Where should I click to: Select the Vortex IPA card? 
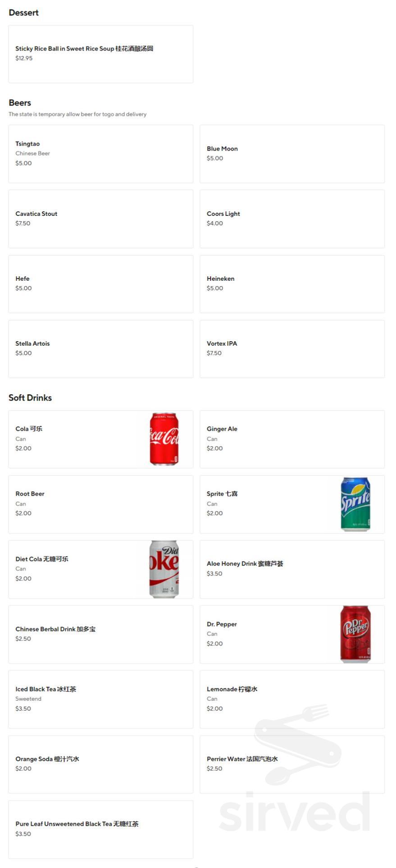tap(292, 349)
